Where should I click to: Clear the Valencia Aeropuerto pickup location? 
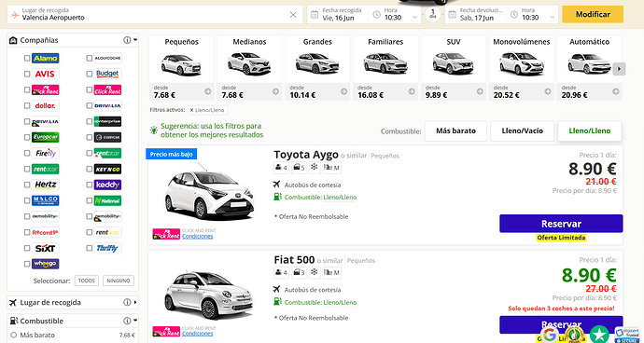click(x=293, y=15)
